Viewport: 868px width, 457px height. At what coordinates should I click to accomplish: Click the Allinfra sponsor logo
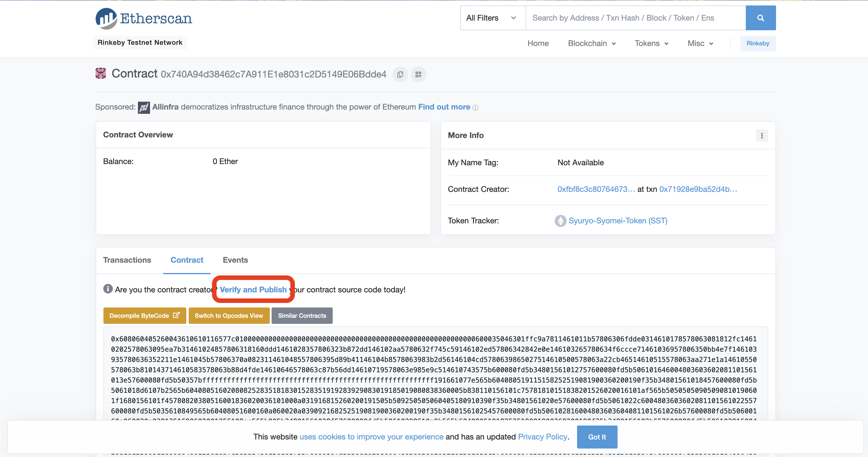[x=144, y=107]
